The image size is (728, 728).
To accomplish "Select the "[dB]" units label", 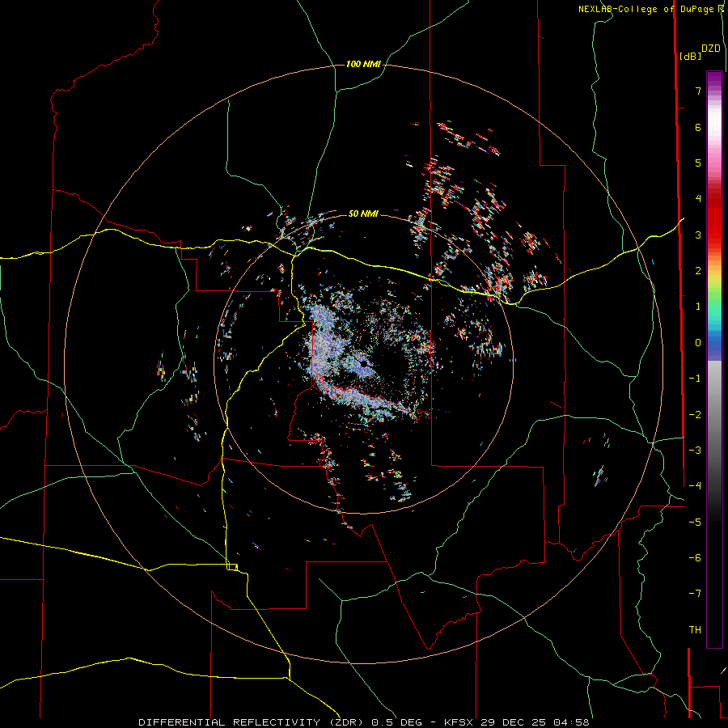I will (x=691, y=56).
